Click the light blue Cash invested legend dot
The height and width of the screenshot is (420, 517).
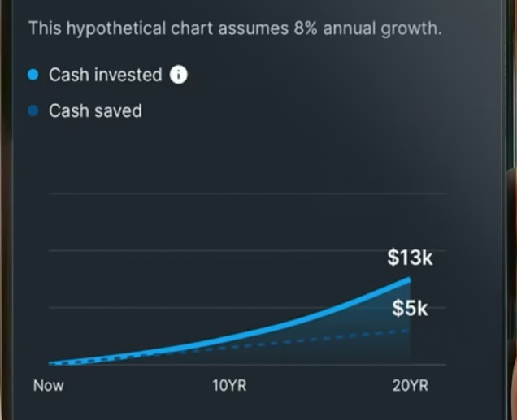(x=33, y=76)
